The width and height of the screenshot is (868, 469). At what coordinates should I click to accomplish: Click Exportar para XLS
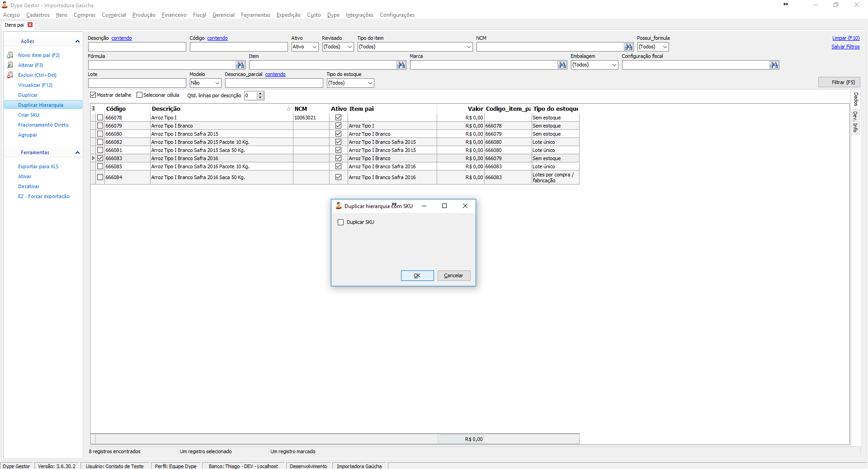38,166
